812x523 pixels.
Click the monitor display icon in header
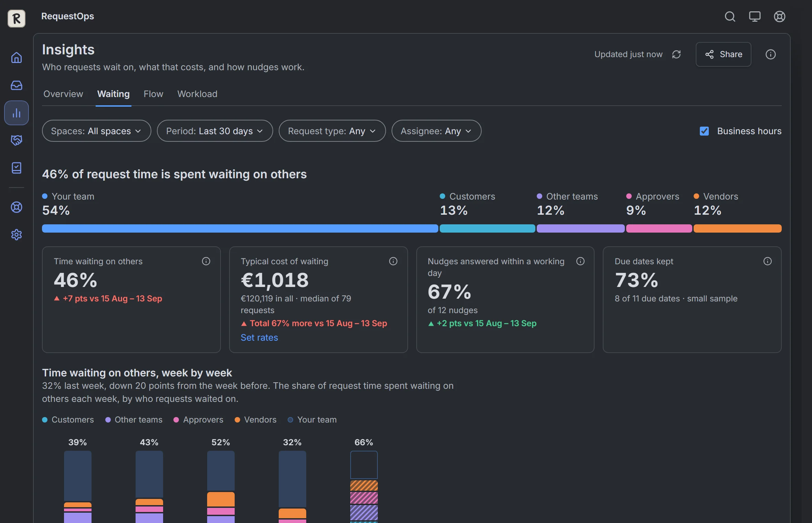coord(755,17)
